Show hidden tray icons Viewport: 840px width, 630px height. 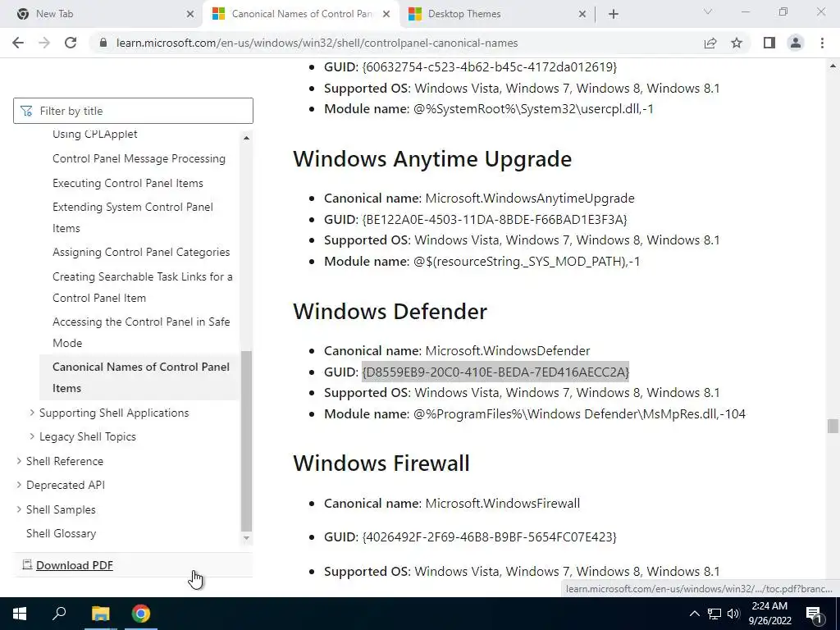(x=694, y=614)
